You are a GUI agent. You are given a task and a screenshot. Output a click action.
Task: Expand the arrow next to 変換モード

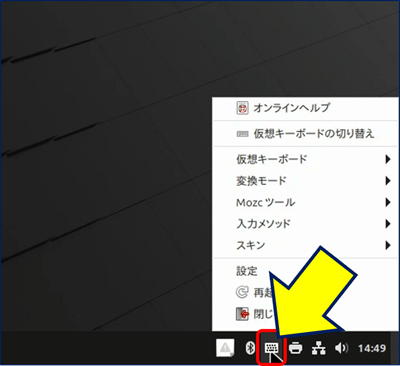click(388, 181)
